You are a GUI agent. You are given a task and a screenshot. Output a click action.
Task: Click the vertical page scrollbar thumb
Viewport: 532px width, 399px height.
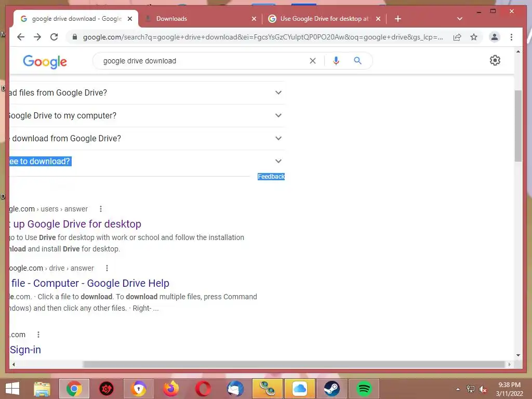pos(518,126)
